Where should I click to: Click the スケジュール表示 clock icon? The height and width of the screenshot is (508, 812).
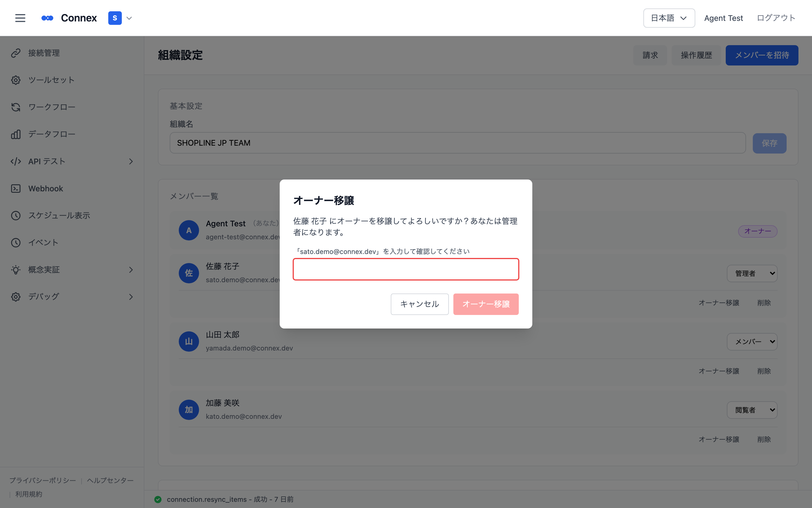pyautogui.click(x=16, y=216)
